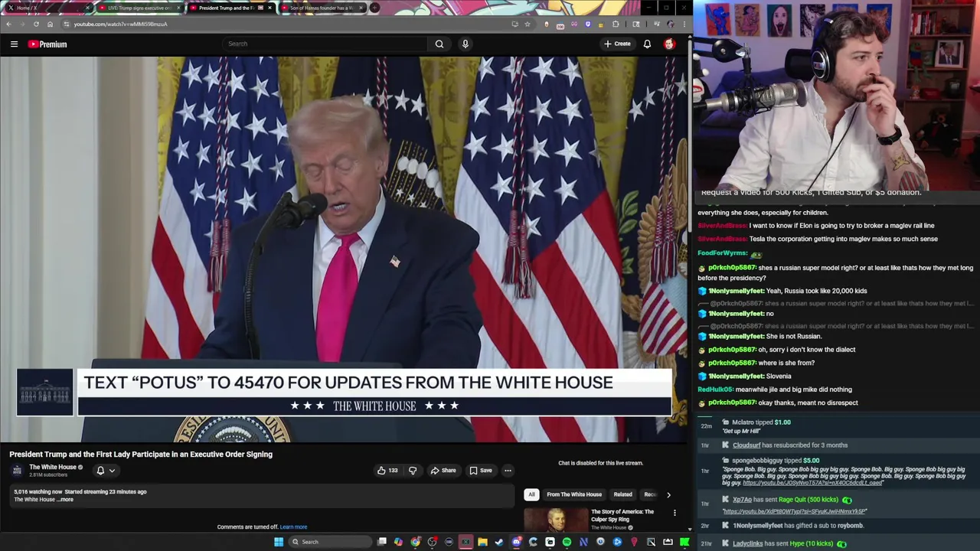The height and width of the screenshot is (551, 980).
Task: Click the Share button
Action: click(443, 471)
